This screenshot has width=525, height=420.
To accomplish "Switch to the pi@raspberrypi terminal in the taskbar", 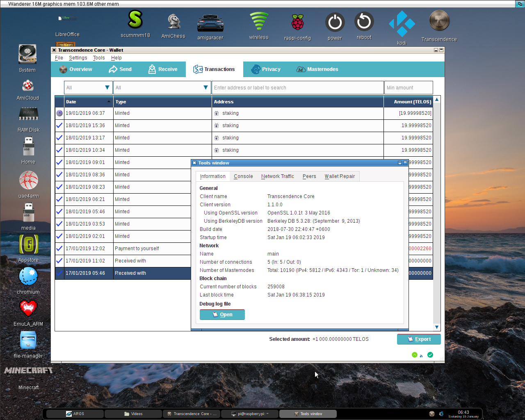I will point(250,414).
